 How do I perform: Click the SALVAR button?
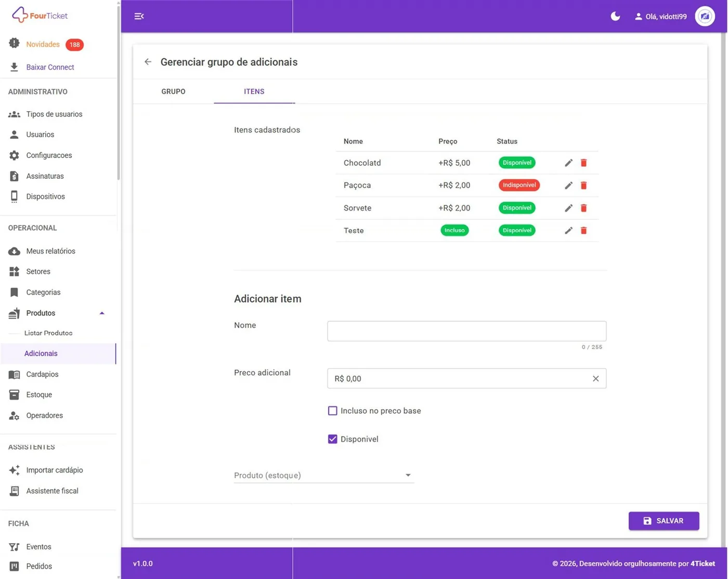[664, 521]
